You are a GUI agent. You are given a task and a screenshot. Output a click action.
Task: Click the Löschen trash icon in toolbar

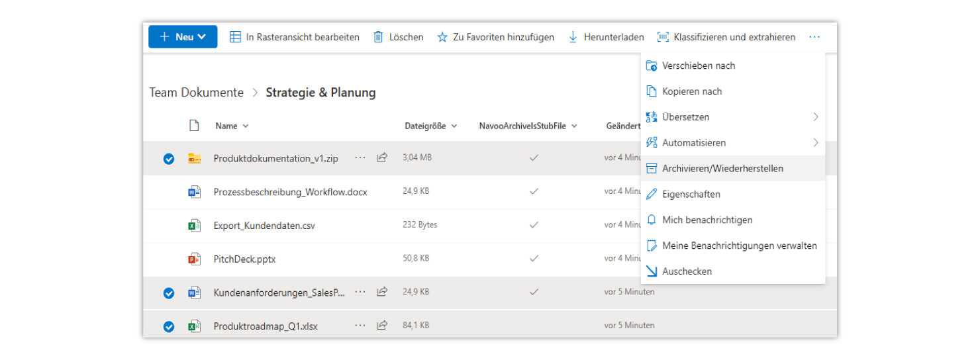(x=378, y=37)
